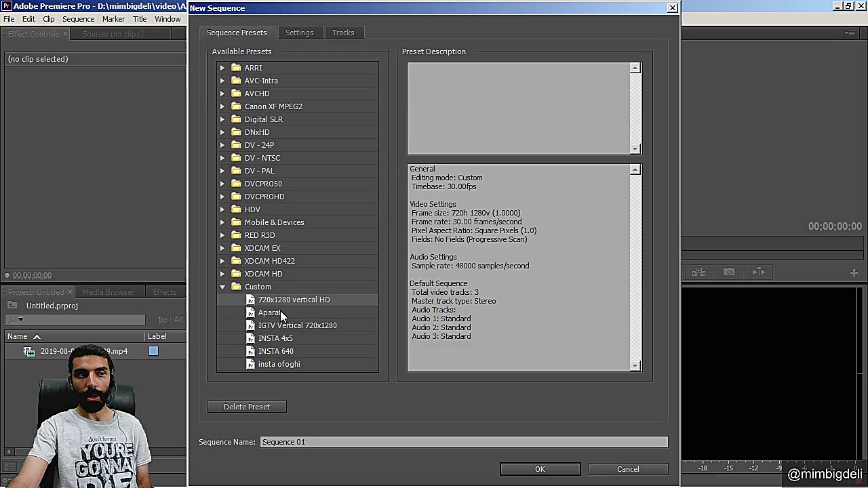Click the DVCPROHD folder icon
The image size is (868, 488).
(236, 197)
